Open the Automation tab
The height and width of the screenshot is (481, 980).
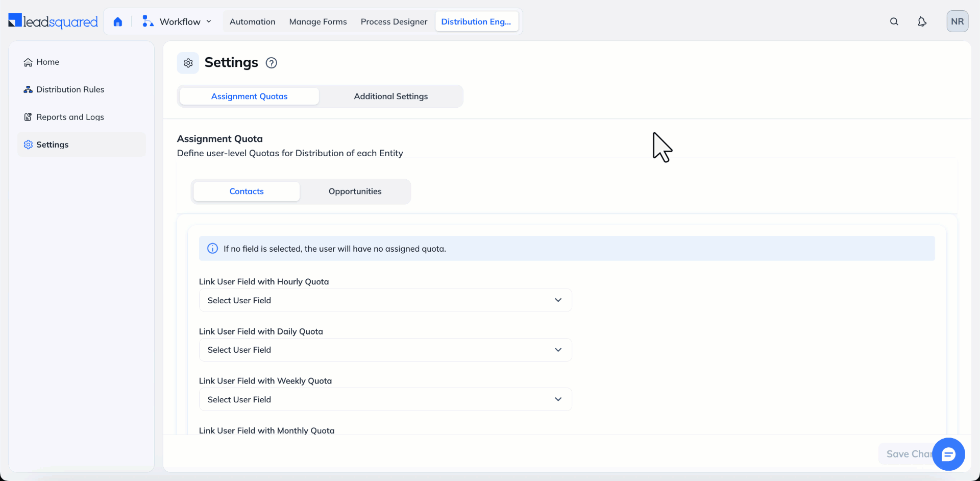[x=252, y=21]
